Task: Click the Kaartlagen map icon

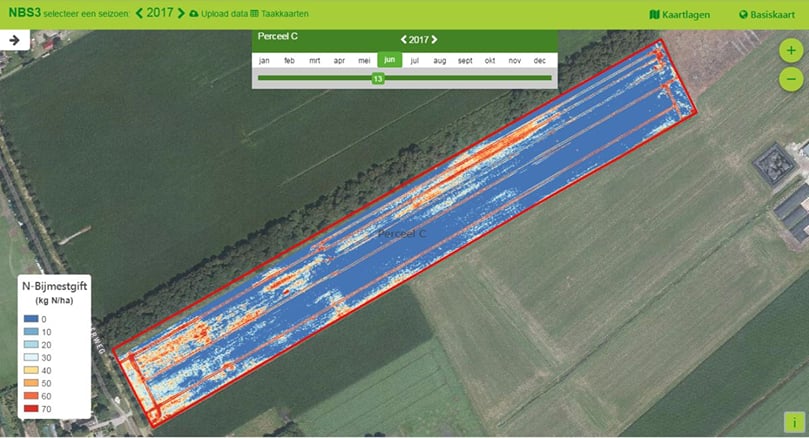Action: (654, 14)
